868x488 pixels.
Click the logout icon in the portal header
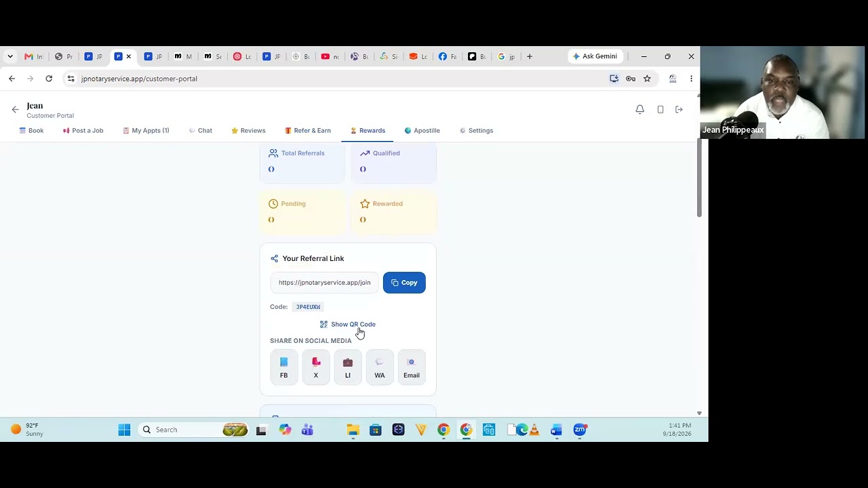pos(679,109)
